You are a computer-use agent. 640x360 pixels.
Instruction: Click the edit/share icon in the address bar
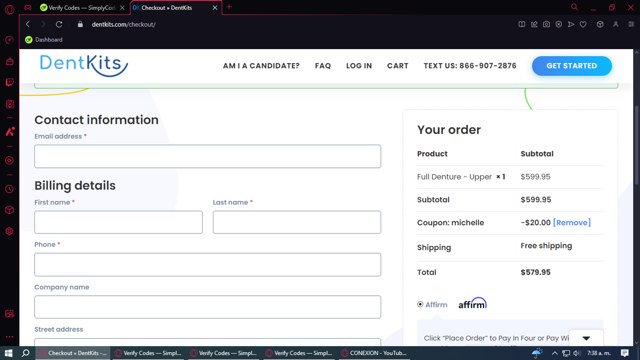(x=534, y=24)
